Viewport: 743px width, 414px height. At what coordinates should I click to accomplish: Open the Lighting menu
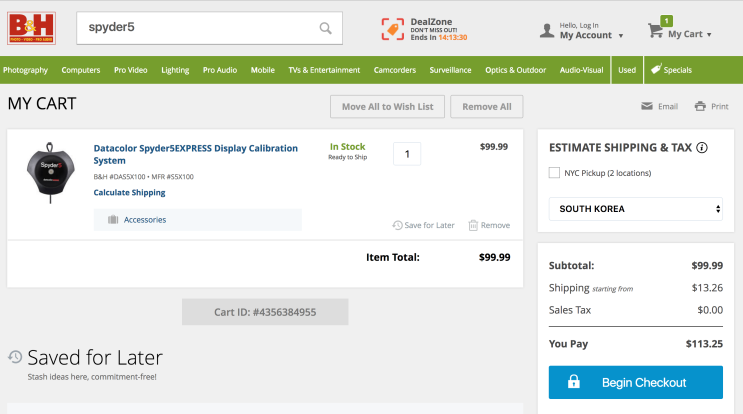point(175,70)
